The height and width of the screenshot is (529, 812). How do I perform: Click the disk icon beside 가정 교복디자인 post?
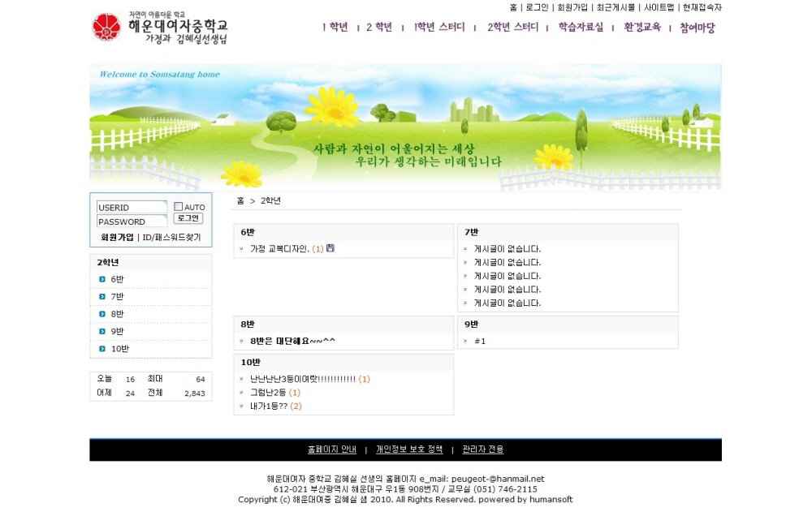[x=330, y=248]
